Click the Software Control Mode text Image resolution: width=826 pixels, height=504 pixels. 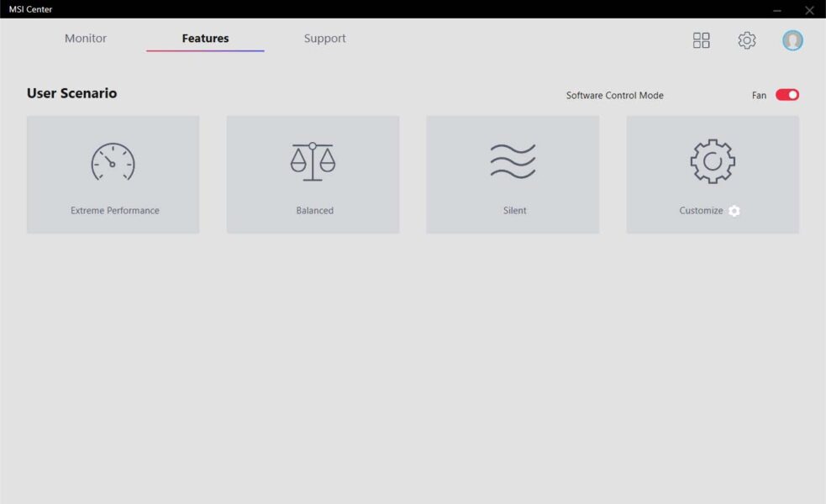(615, 95)
